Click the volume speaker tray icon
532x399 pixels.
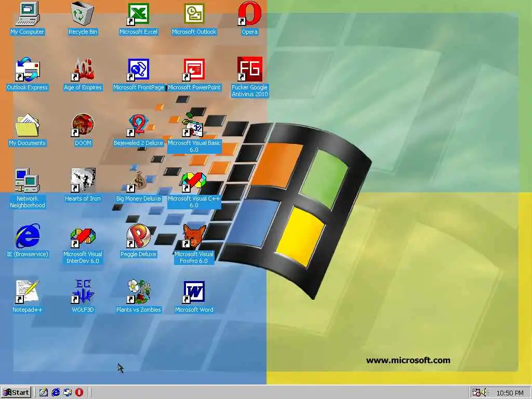pos(484,393)
